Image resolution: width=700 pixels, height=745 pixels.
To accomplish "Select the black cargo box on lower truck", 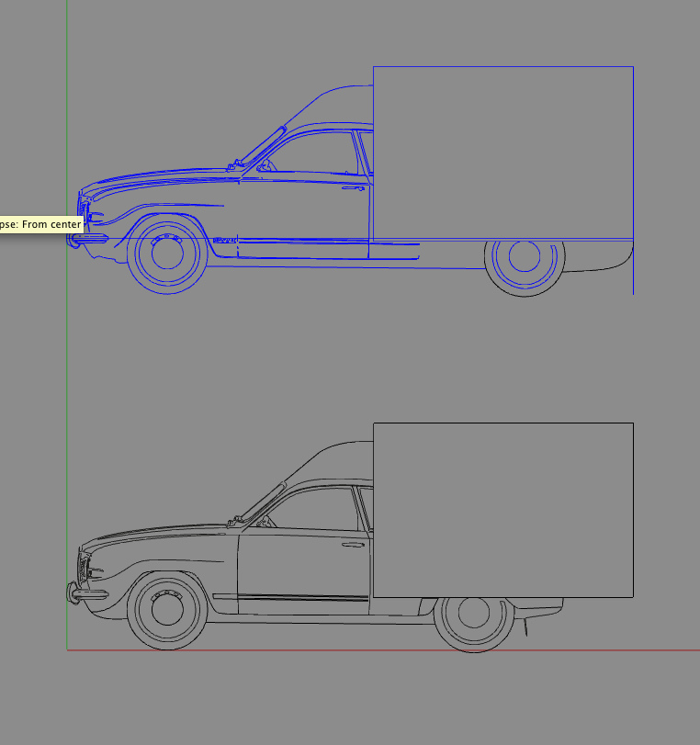I will (x=503, y=510).
